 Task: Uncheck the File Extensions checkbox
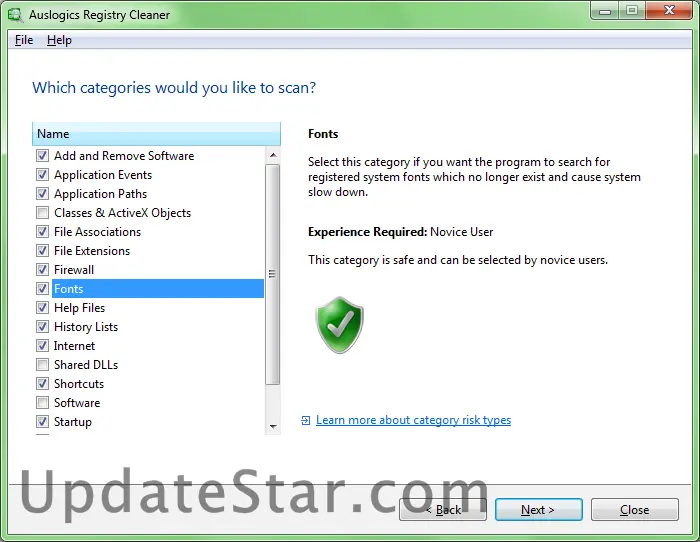click(42, 250)
